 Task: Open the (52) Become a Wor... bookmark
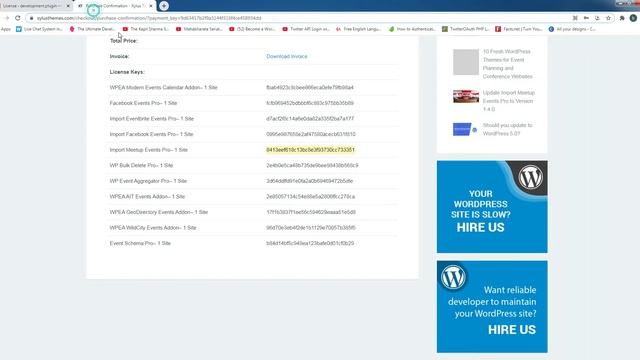click(252, 29)
